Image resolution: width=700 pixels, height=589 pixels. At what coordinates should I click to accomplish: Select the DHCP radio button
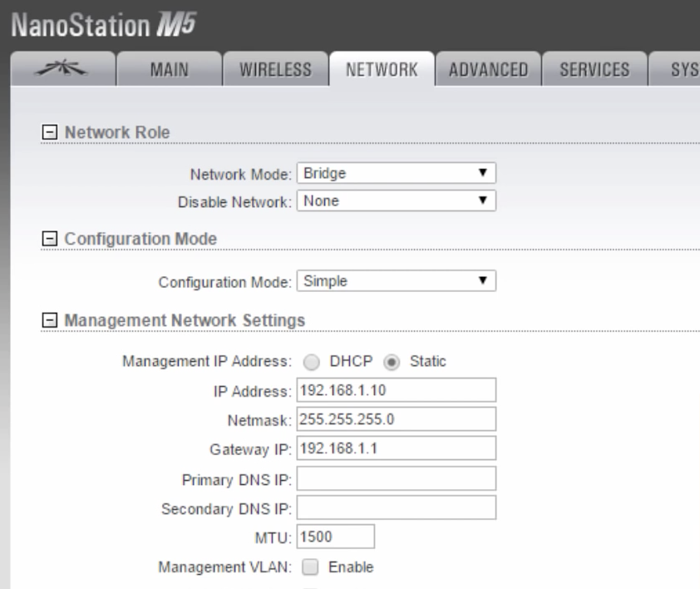pyautogui.click(x=311, y=362)
